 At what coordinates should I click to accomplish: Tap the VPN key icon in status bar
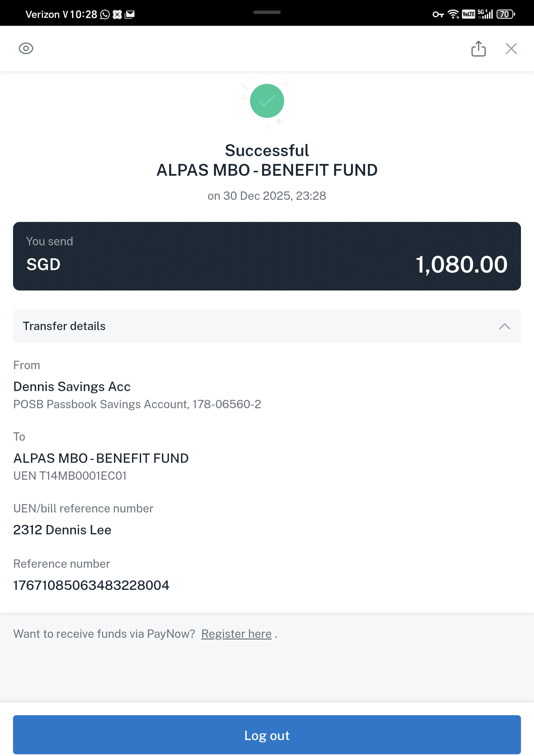click(x=438, y=15)
